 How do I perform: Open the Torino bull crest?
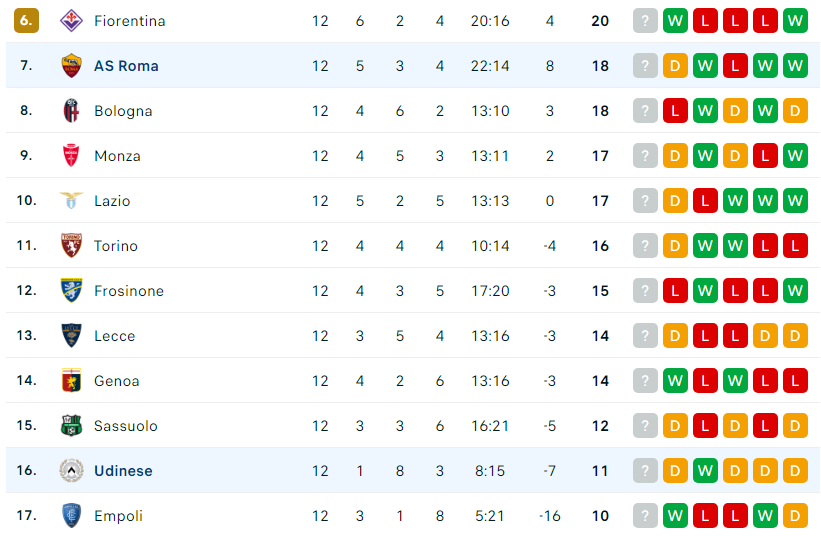click(x=71, y=246)
